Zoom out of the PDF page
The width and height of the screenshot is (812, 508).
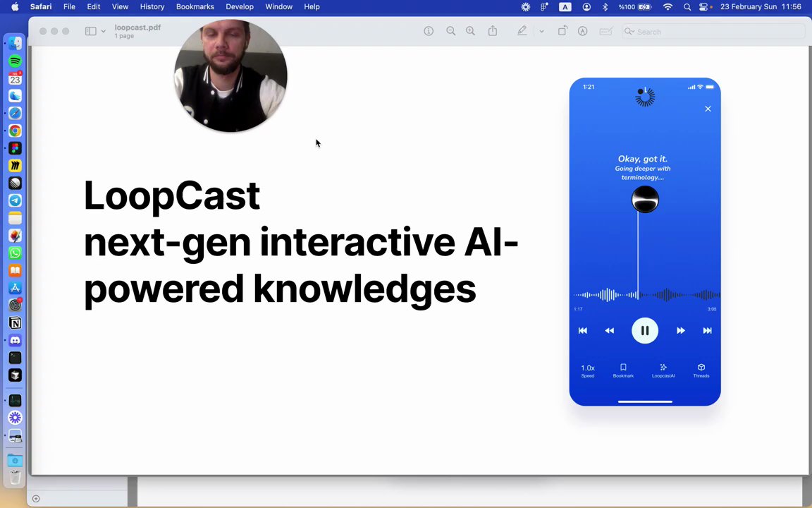[x=450, y=31]
